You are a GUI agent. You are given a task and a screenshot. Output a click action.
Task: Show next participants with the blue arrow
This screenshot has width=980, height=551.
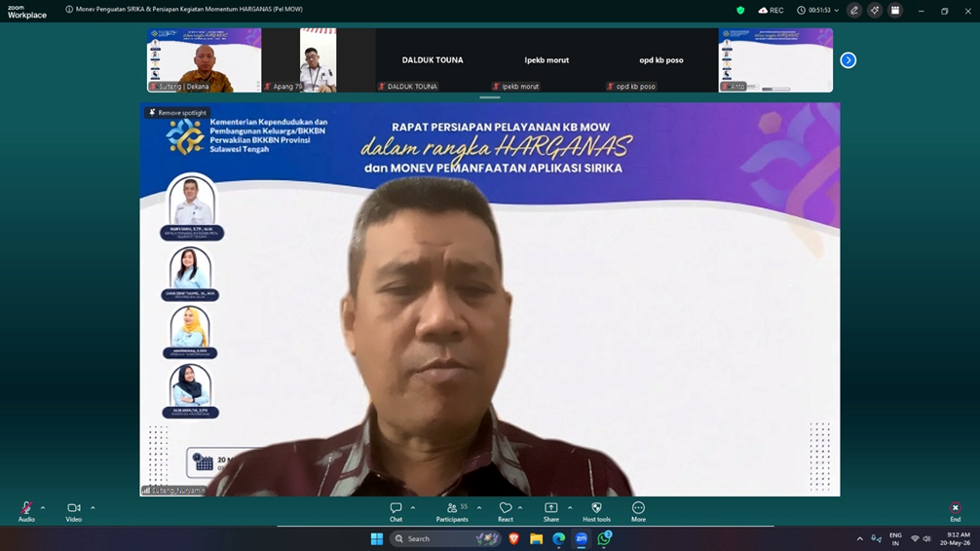tap(848, 60)
